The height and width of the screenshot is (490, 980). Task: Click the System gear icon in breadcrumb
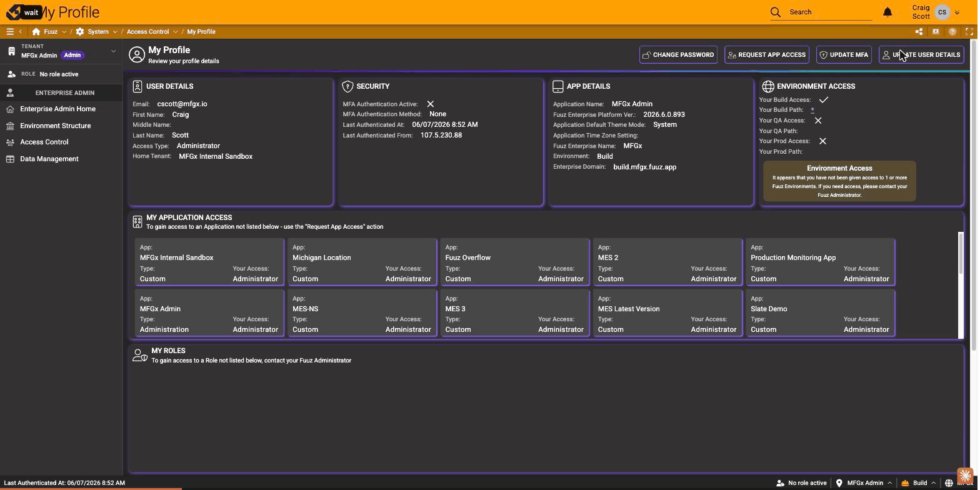(x=80, y=31)
